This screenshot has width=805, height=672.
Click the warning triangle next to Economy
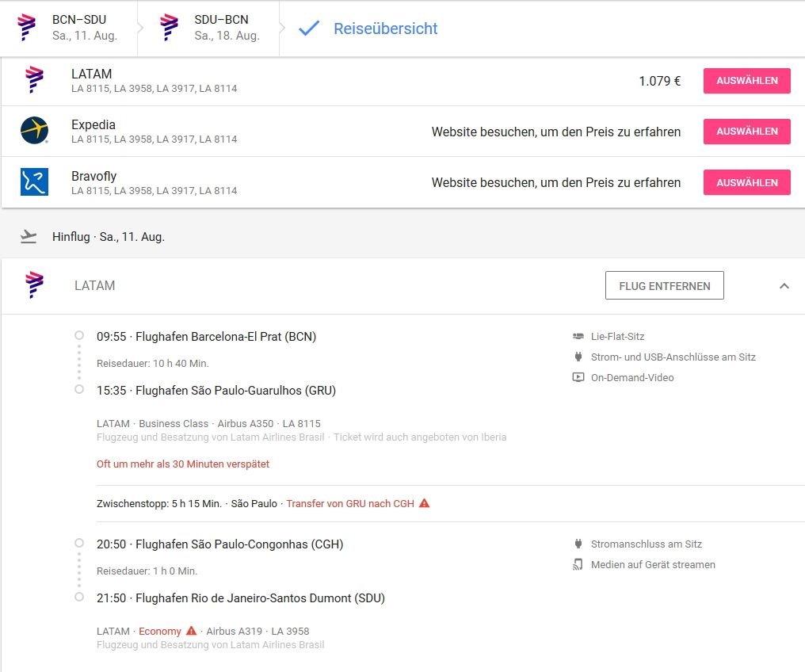(x=191, y=631)
